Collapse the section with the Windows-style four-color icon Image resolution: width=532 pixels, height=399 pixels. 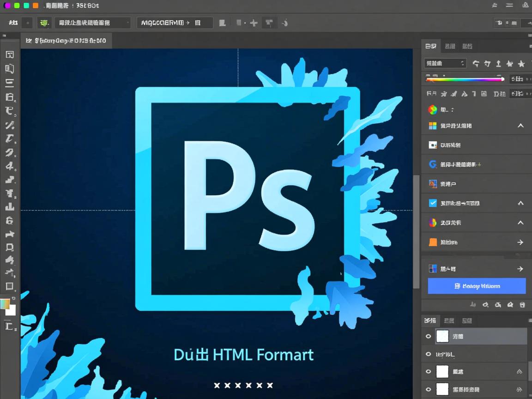tap(520, 126)
